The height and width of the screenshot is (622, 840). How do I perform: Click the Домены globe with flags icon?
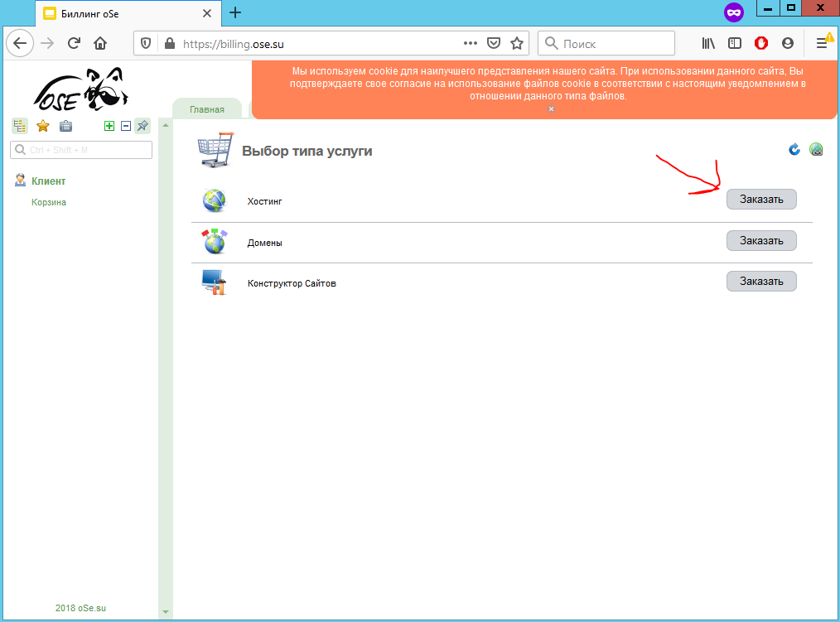point(215,242)
